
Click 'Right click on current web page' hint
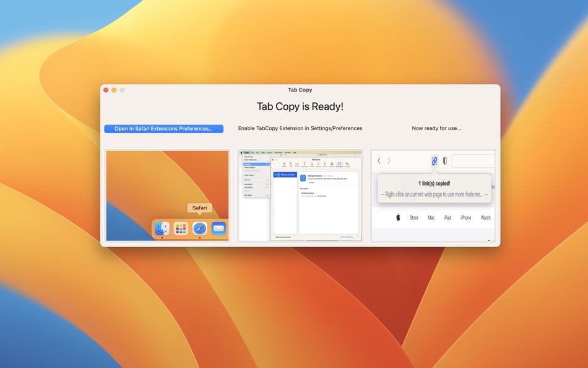point(435,195)
